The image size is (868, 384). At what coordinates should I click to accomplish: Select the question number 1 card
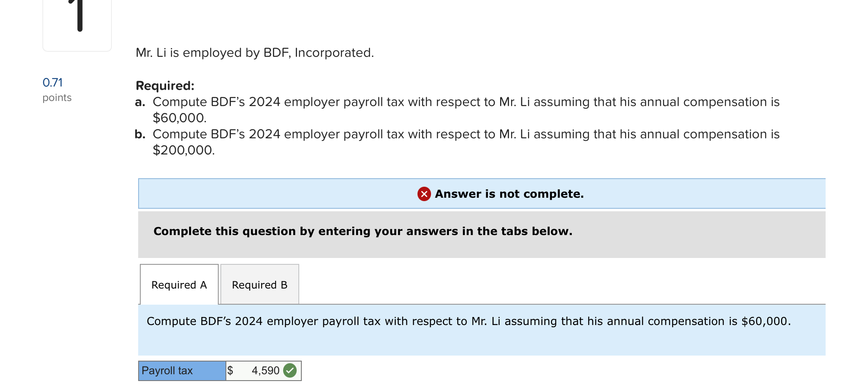[x=77, y=23]
